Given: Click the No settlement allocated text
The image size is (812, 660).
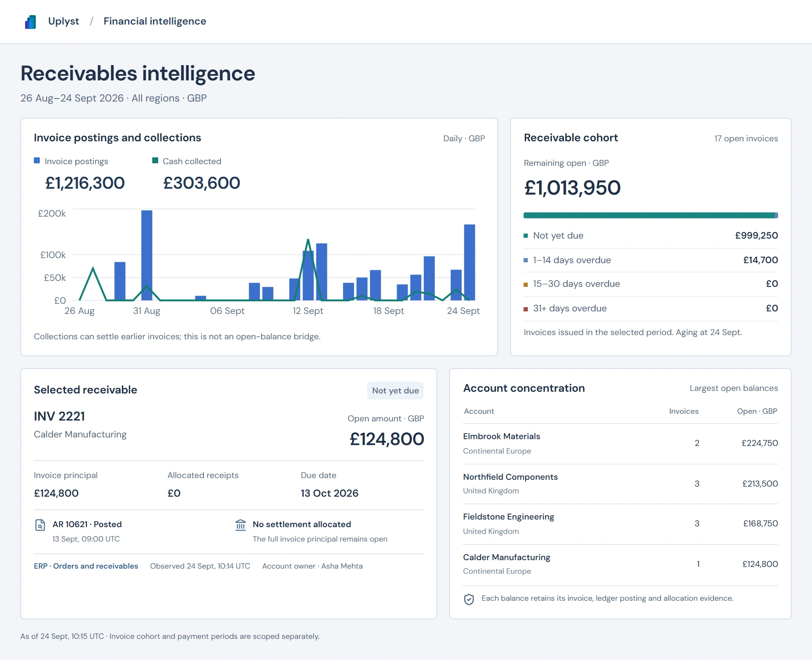Looking at the screenshot, I should tap(302, 525).
